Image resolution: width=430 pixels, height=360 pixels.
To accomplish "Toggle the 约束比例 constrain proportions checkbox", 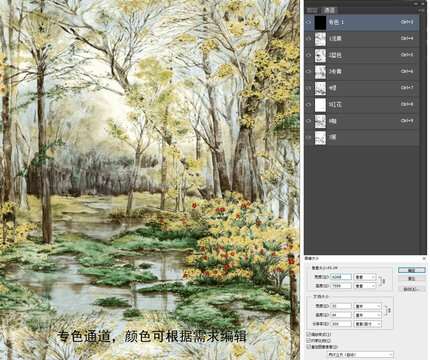I will tap(309, 341).
